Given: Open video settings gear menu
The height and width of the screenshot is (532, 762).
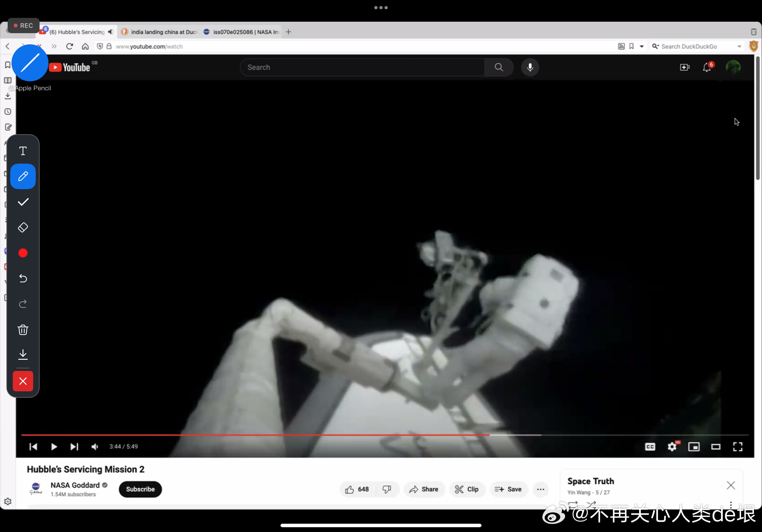Looking at the screenshot, I should 672,447.
